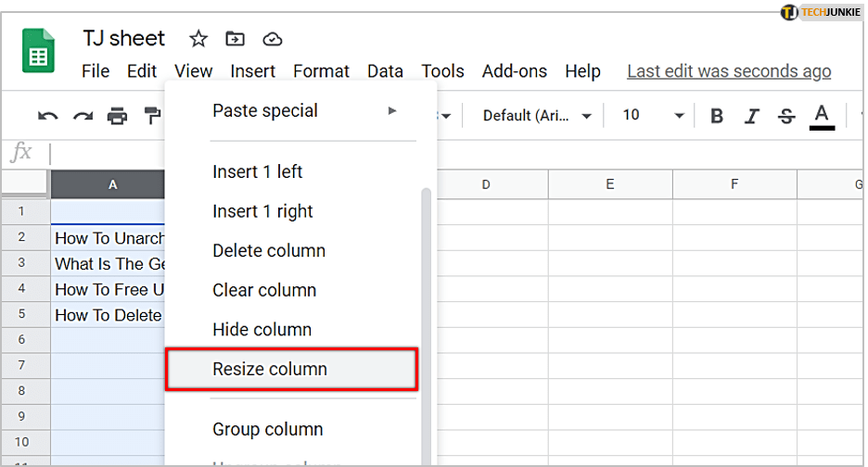Toggle bold formatting
This screenshot has width=868, height=467.
(717, 116)
